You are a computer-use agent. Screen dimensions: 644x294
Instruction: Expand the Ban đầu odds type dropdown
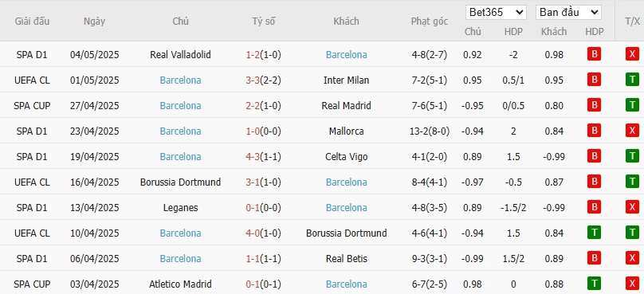pos(568,12)
